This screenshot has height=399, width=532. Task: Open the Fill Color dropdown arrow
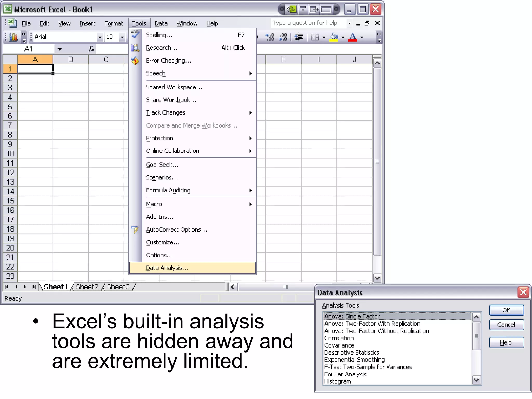(x=343, y=37)
